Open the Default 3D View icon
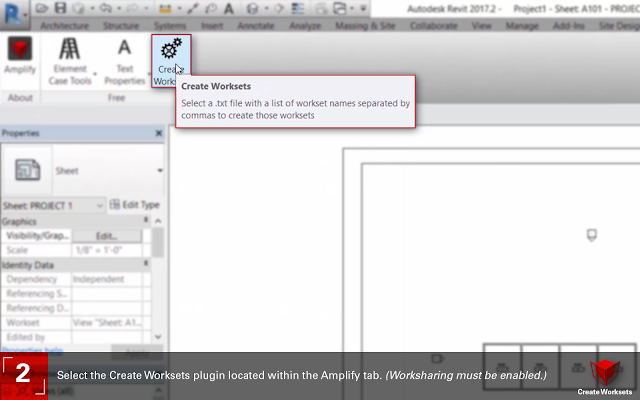 [x=252, y=8]
